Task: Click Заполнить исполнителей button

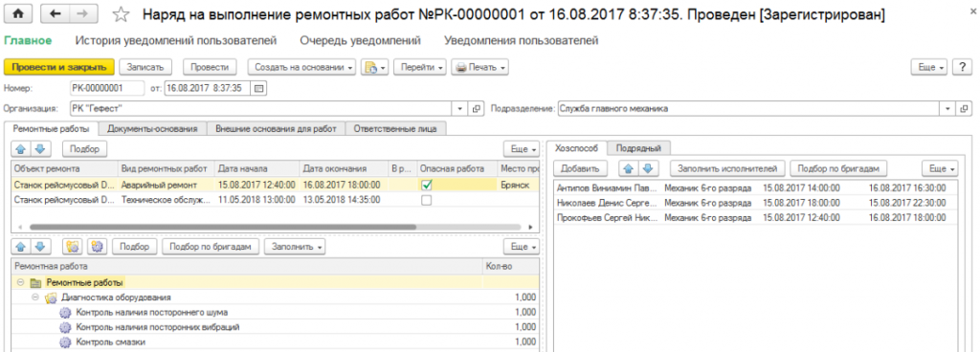Action: pyautogui.click(x=727, y=168)
